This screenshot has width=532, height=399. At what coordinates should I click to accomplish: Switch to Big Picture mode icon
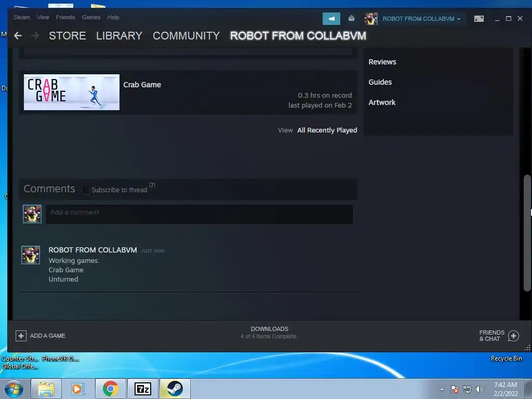[478, 19]
